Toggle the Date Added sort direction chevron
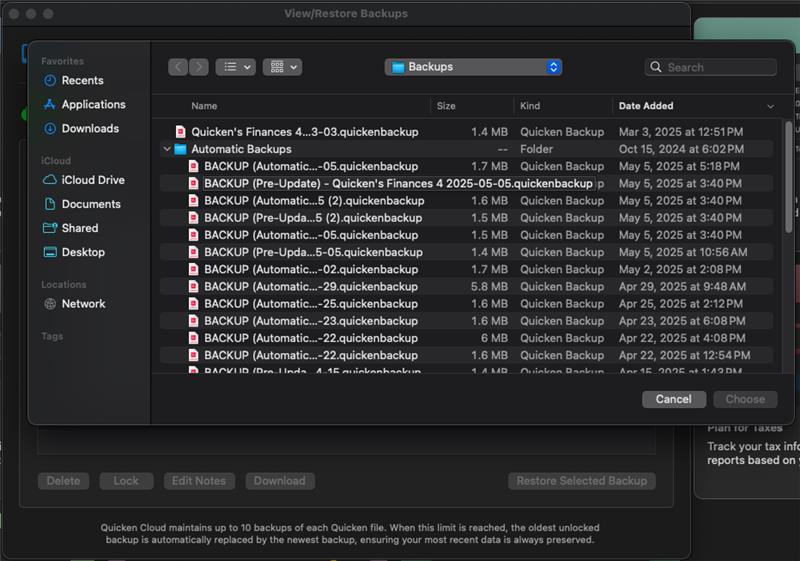 770,107
